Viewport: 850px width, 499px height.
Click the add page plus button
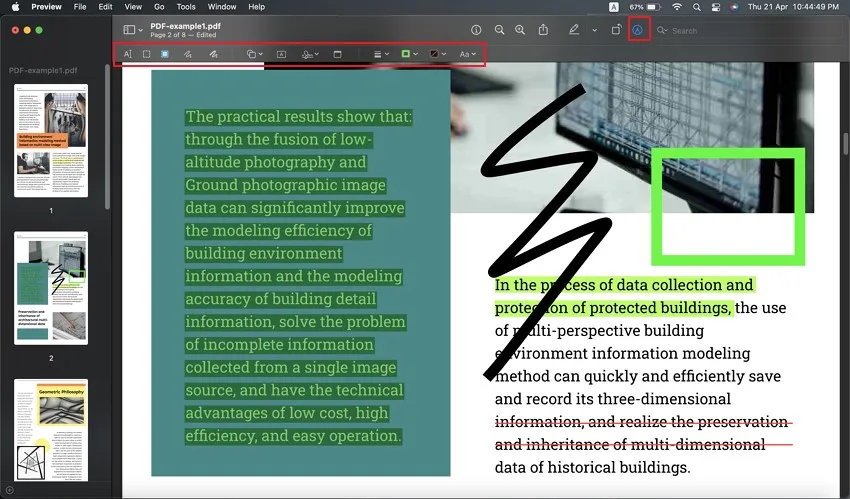(9, 490)
